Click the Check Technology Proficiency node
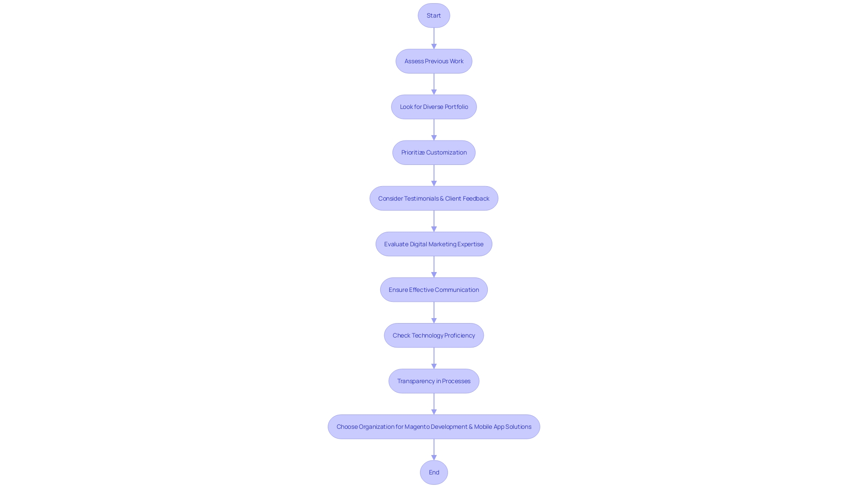Image resolution: width=868 pixels, height=488 pixels. [434, 335]
